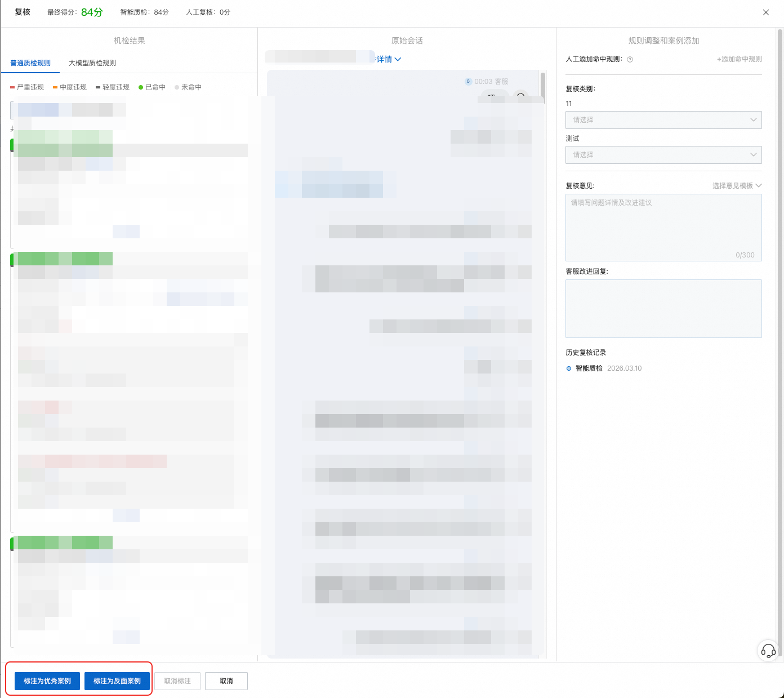Expand the 详情 section in 原始会话

click(389, 59)
